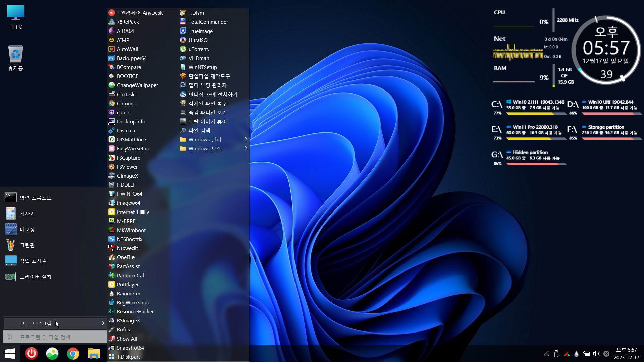Click the E:\ drive usage bar

(536, 139)
